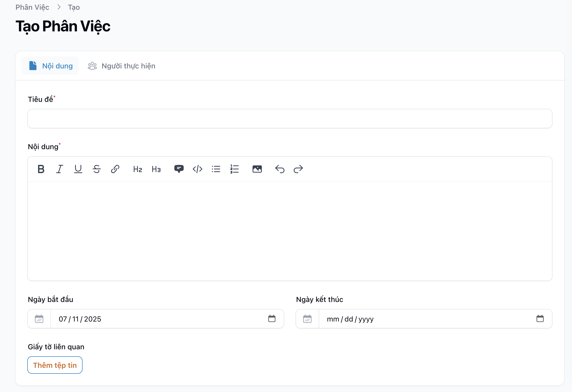Insert a hyperlink
The height and width of the screenshot is (392, 572).
pos(115,169)
